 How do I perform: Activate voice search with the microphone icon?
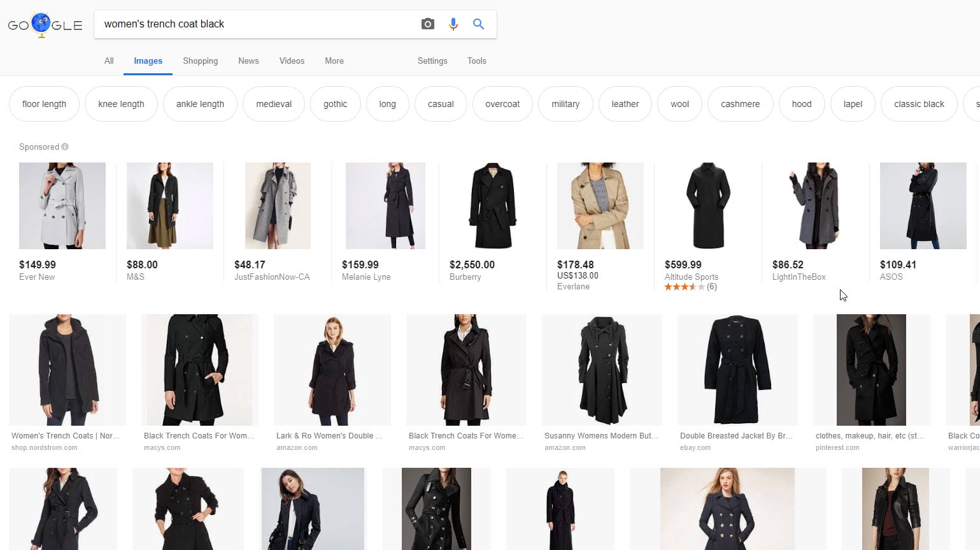click(453, 24)
